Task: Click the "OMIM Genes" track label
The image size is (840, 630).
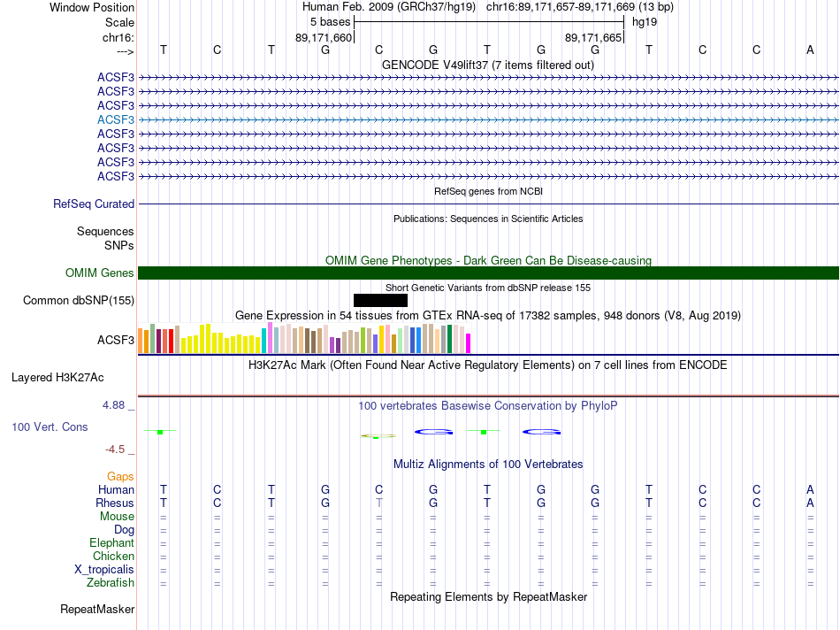Action: [99, 273]
